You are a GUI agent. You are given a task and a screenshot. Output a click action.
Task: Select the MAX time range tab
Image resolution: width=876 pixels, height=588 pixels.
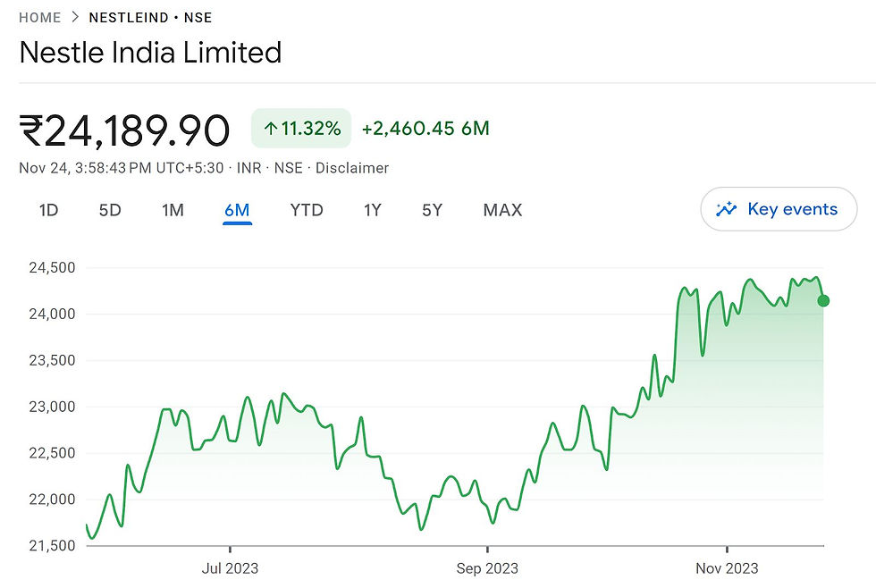pos(502,211)
